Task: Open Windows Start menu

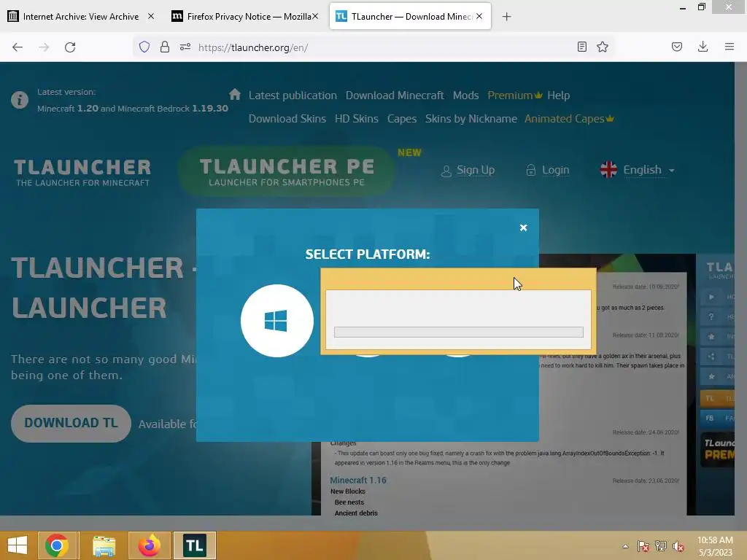Action: [18, 545]
